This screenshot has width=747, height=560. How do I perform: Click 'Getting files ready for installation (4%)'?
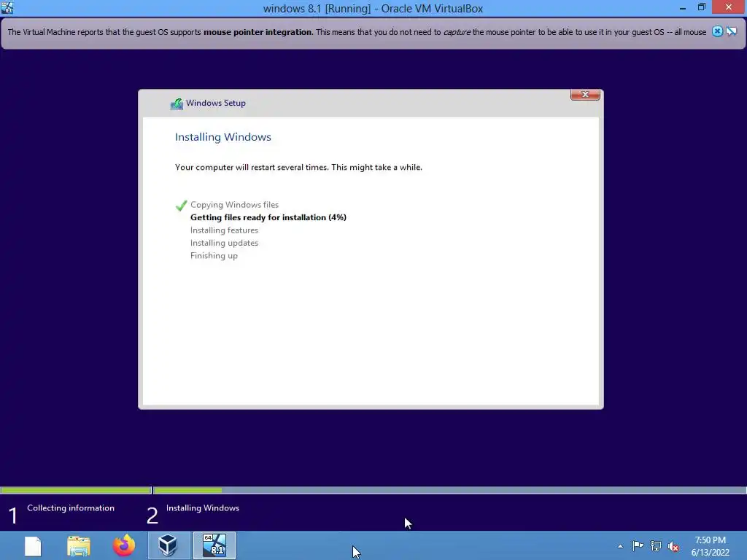click(268, 217)
